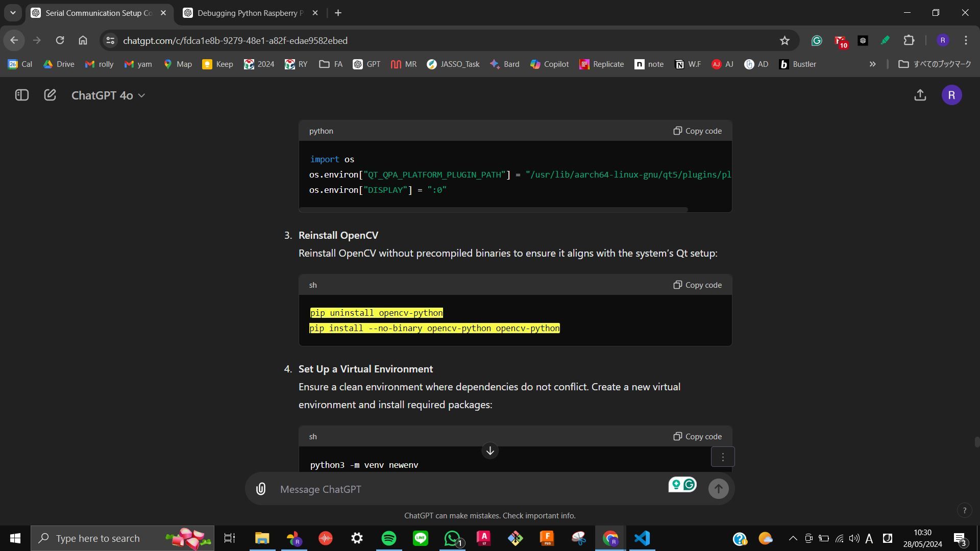Reload the current page
This screenshot has height=551, width=980.
(60, 40)
